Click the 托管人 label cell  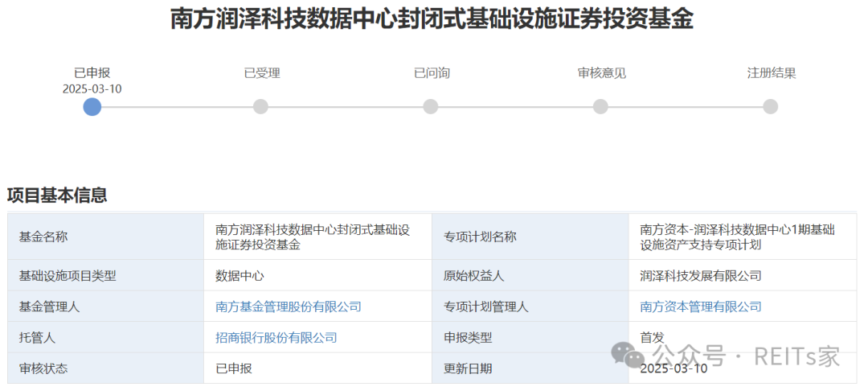(x=106, y=337)
